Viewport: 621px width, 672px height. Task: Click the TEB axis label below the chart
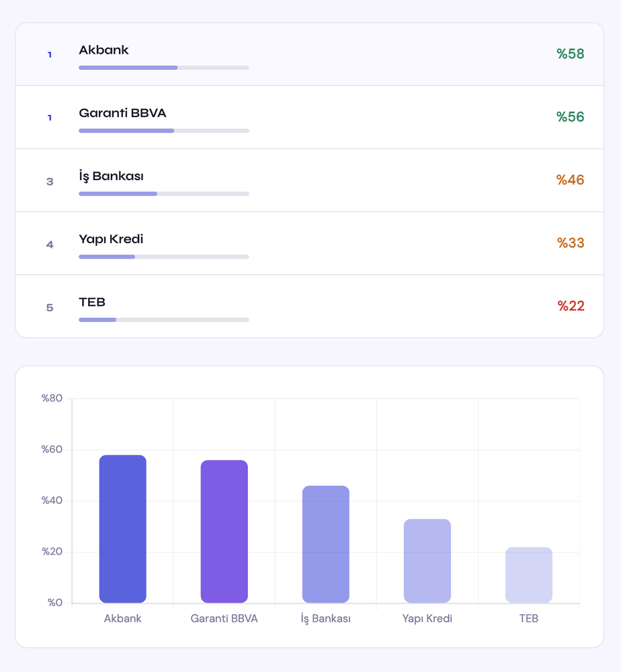(528, 618)
